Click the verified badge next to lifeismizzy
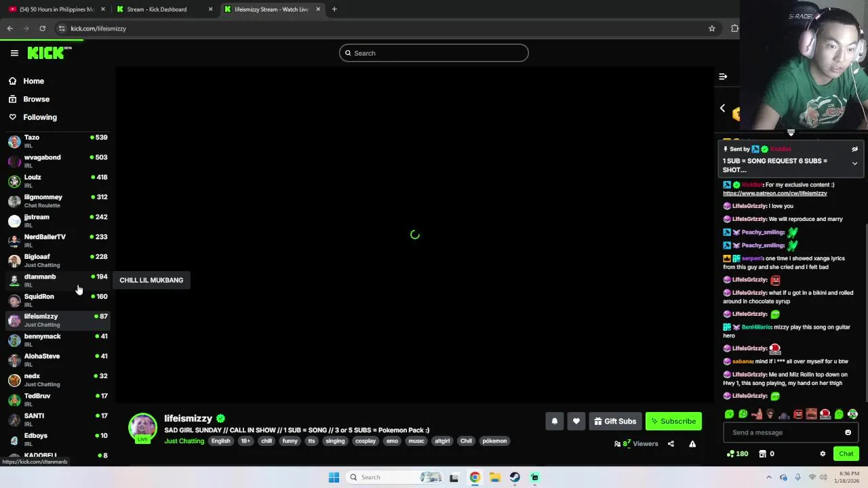 click(220, 419)
